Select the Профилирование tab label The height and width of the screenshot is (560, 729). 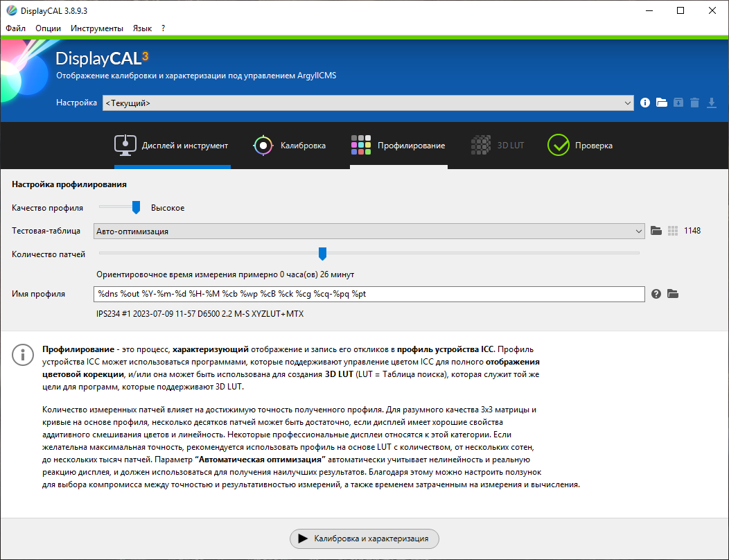pos(411,146)
